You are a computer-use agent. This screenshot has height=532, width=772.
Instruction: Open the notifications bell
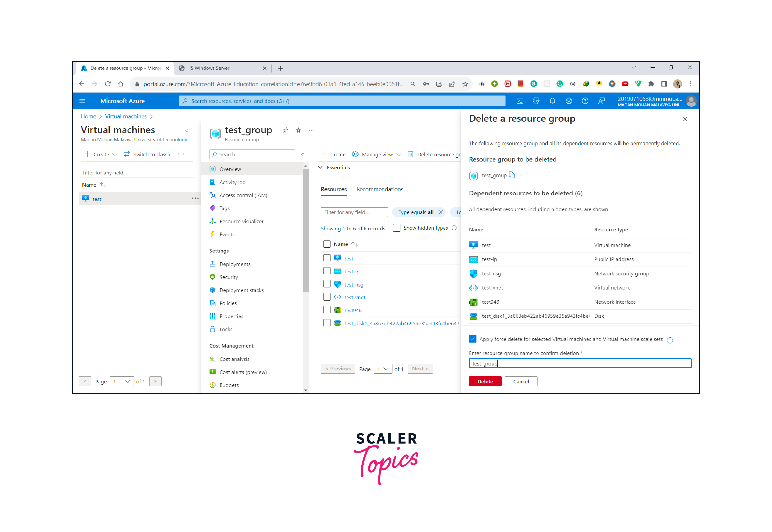click(552, 101)
